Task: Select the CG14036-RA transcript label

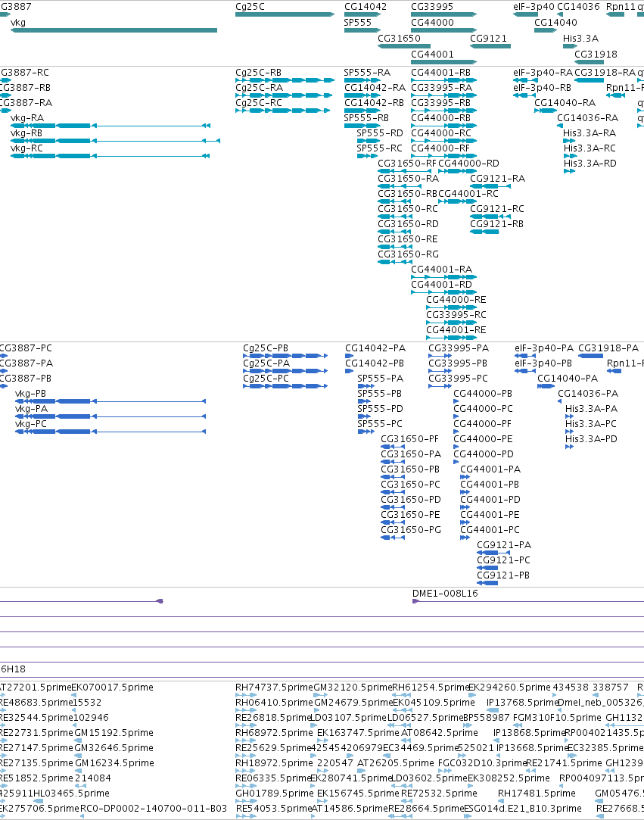Action: pyautogui.click(x=587, y=117)
